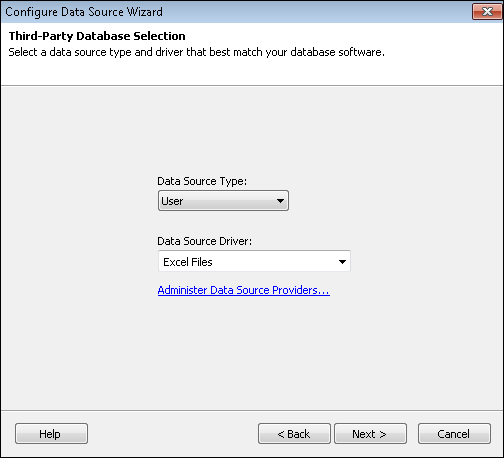Click the Data Source Type label
The image size is (504, 458).
202,181
